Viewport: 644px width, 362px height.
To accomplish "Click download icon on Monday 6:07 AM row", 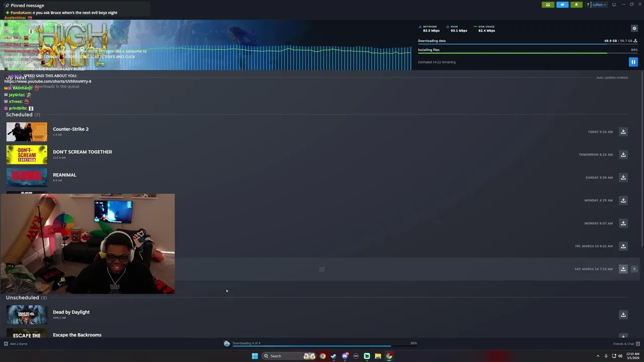I will coord(623,223).
